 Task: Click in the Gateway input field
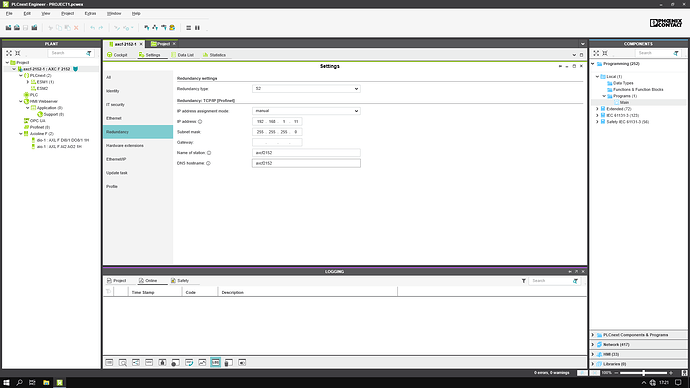pyautogui.click(x=277, y=142)
